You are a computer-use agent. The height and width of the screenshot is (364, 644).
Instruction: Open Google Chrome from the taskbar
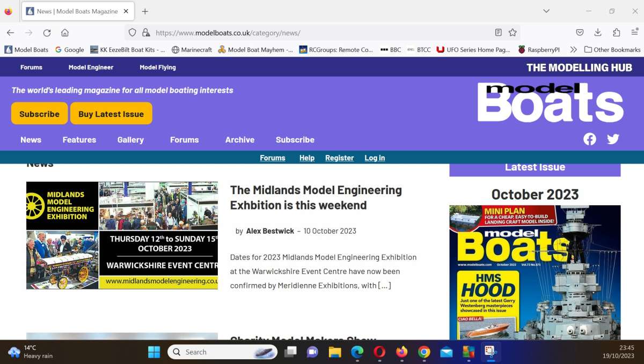point(424,352)
